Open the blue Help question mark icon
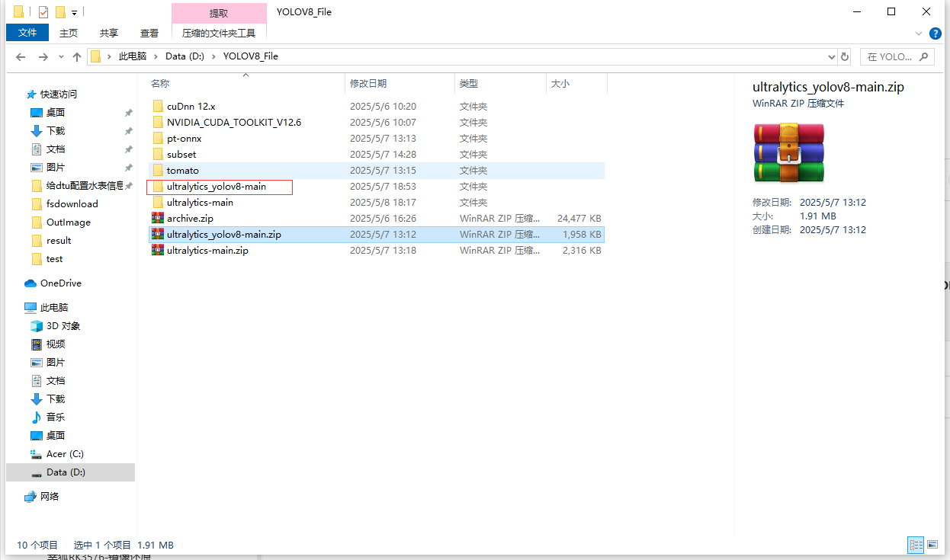This screenshot has width=950, height=560. coord(936,33)
